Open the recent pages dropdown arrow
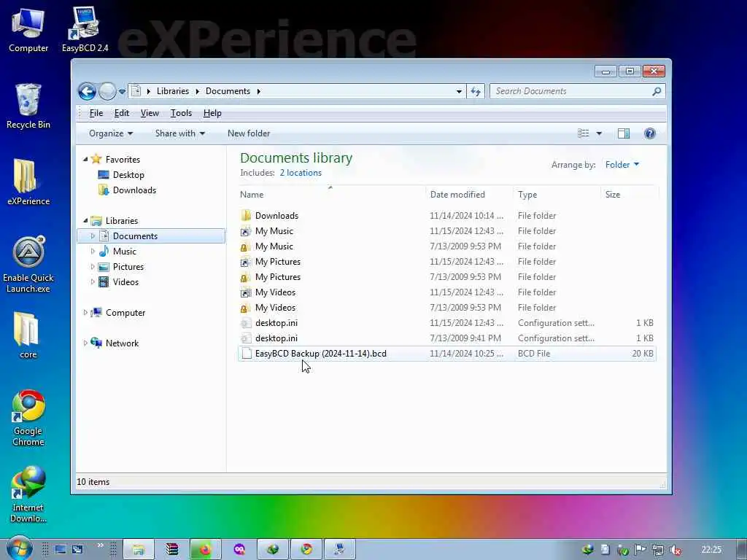Screen dimensions: 747x560 tap(123, 91)
